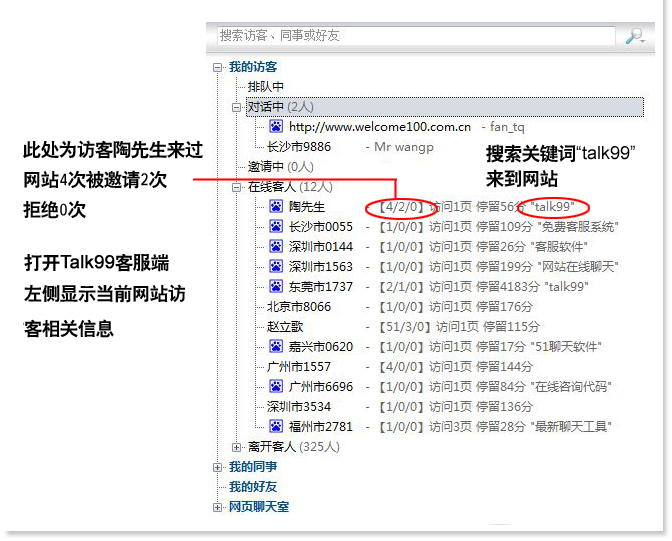Select 在线客人 (12人) row
Screen dimensions: 672x541
point(290,187)
